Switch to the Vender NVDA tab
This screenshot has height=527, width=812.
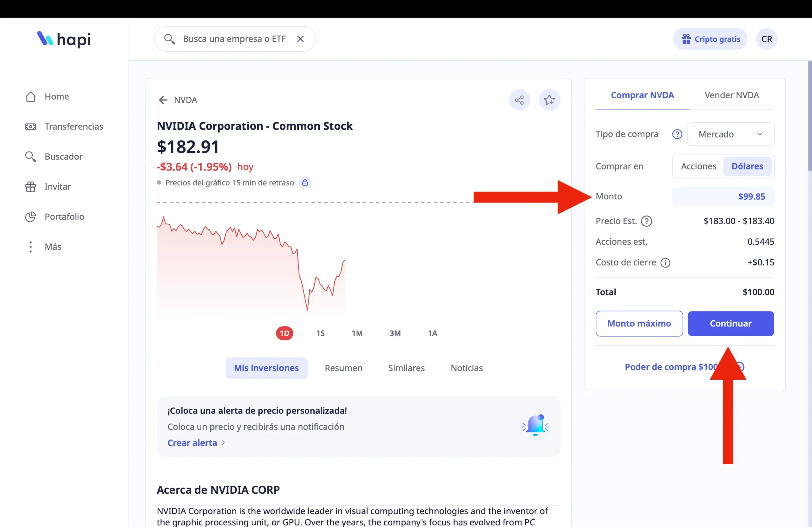pyautogui.click(x=731, y=95)
